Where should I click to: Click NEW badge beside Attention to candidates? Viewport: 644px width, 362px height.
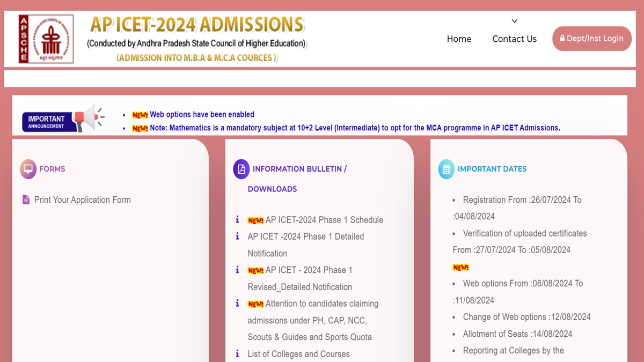point(255,304)
